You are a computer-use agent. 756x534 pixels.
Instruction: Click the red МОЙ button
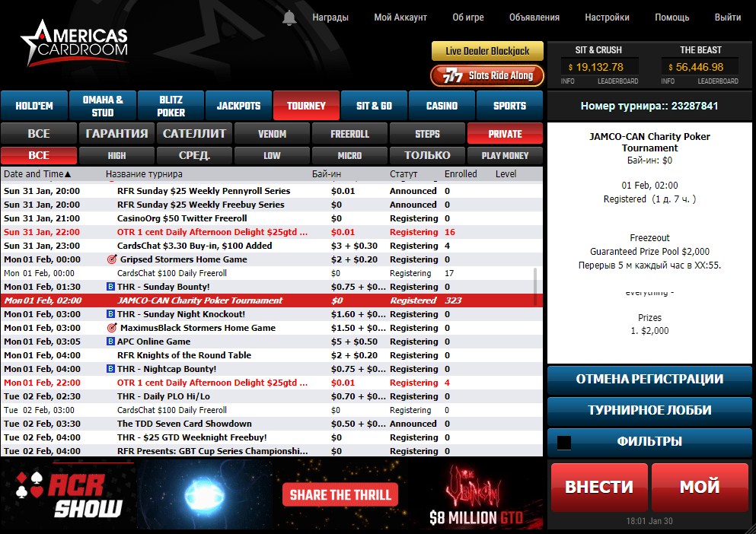pos(700,487)
